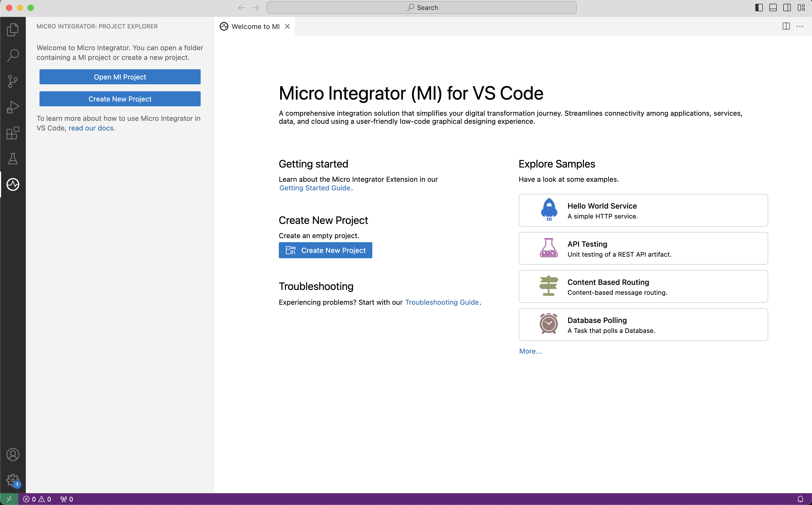Click Create New Project button on welcome page
Image resolution: width=812 pixels, height=505 pixels.
point(326,250)
